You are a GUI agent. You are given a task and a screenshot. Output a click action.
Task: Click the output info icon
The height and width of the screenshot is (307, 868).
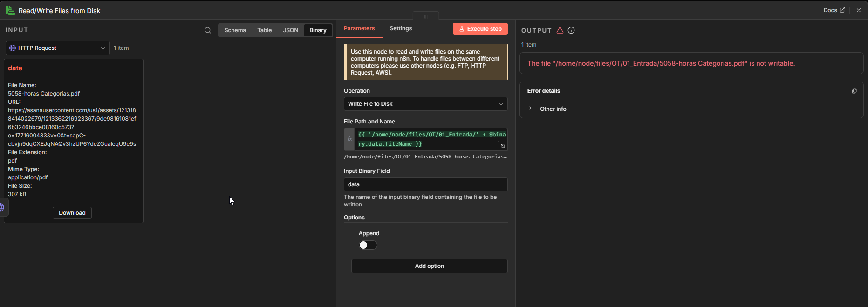571,30
